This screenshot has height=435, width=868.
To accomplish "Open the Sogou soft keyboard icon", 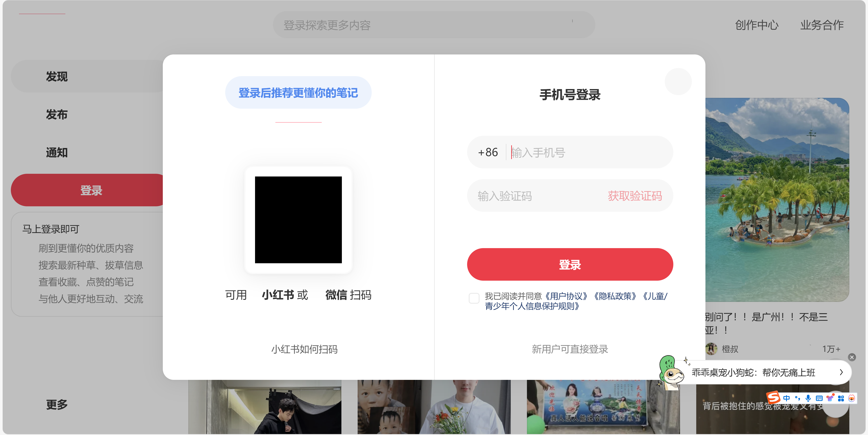I will [819, 398].
